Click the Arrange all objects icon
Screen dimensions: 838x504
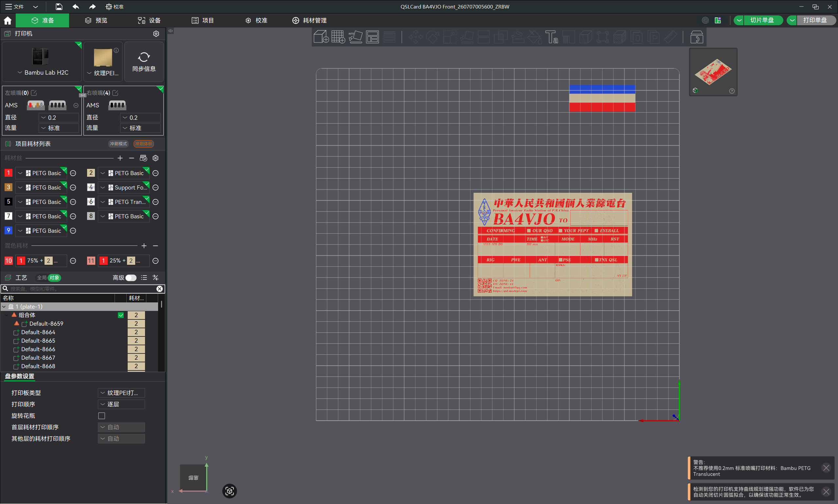click(372, 37)
